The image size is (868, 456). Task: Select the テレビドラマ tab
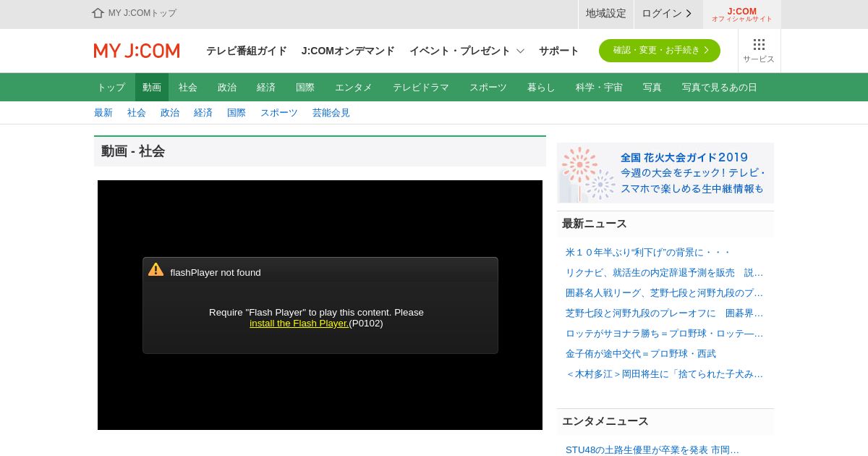click(x=421, y=88)
